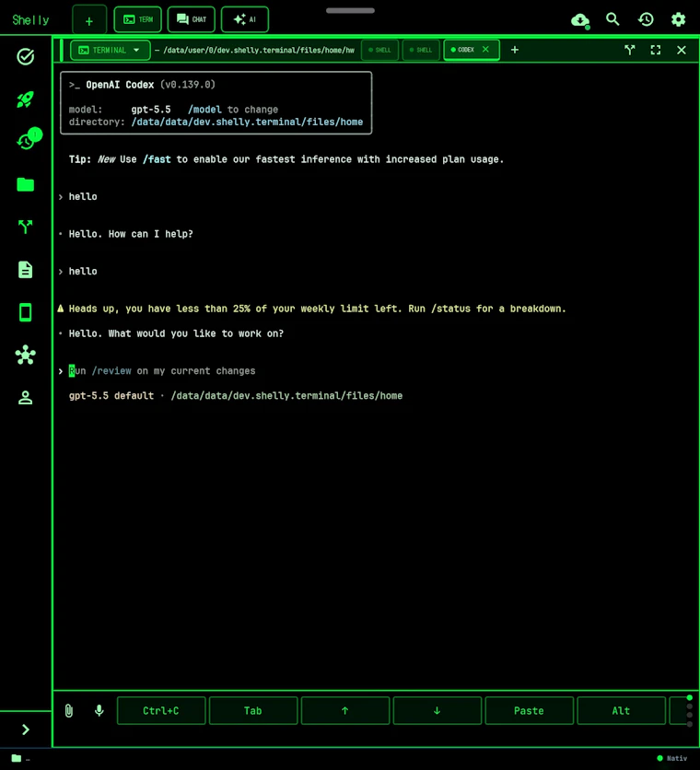Click the weekly limit warning message

[x=312, y=309]
